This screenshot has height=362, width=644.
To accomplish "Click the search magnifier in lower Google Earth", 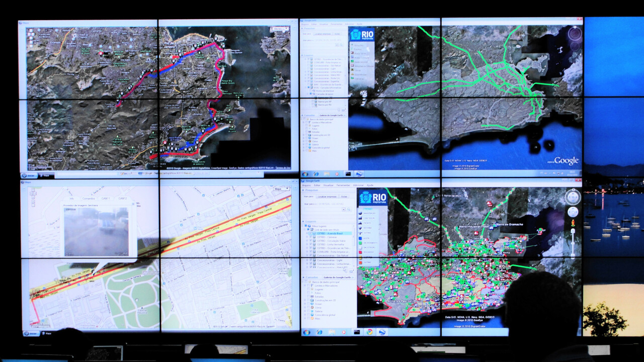I will coord(348,209).
